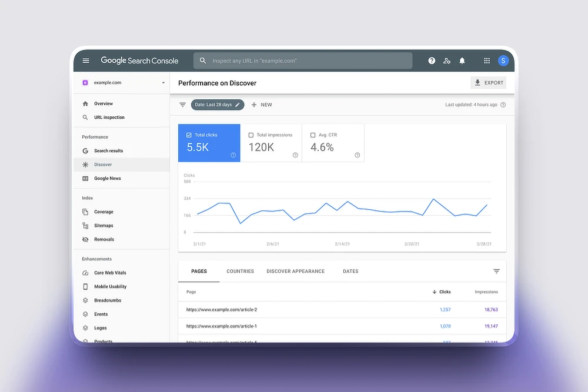The height and width of the screenshot is (392, 588).
Task: Click the 2/14/21 chart date label
Action: pyautogui.click(x=342, y=244)
